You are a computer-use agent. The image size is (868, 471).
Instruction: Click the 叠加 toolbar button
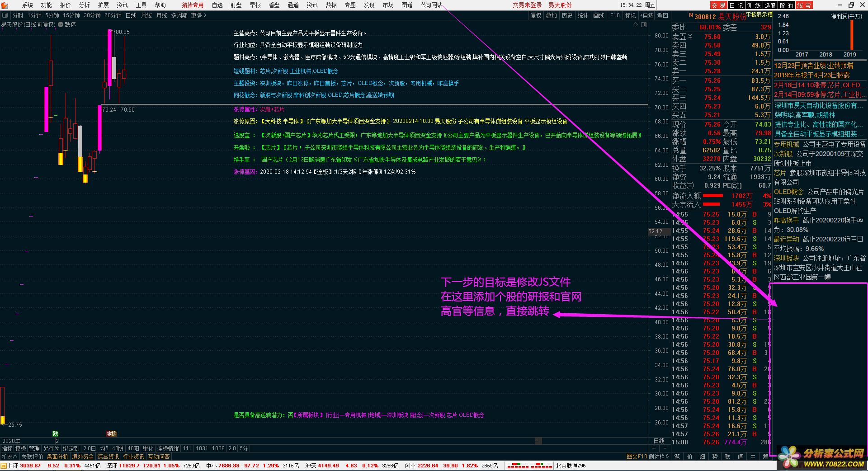click(552, 15)
